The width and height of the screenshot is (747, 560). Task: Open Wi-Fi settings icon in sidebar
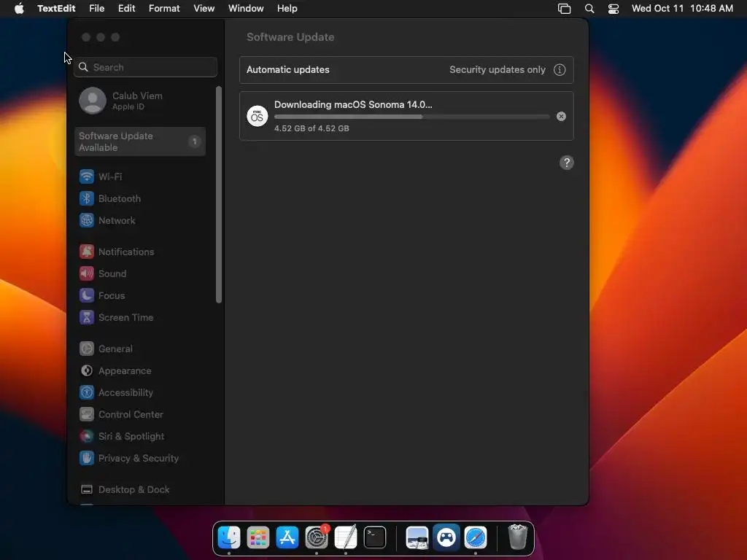pos(87,176)
